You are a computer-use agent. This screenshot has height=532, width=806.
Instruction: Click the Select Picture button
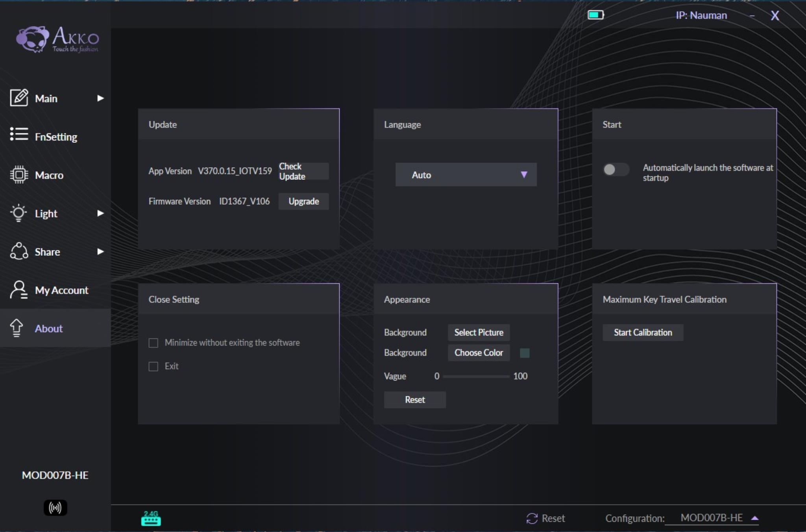(x=479, y=332)
